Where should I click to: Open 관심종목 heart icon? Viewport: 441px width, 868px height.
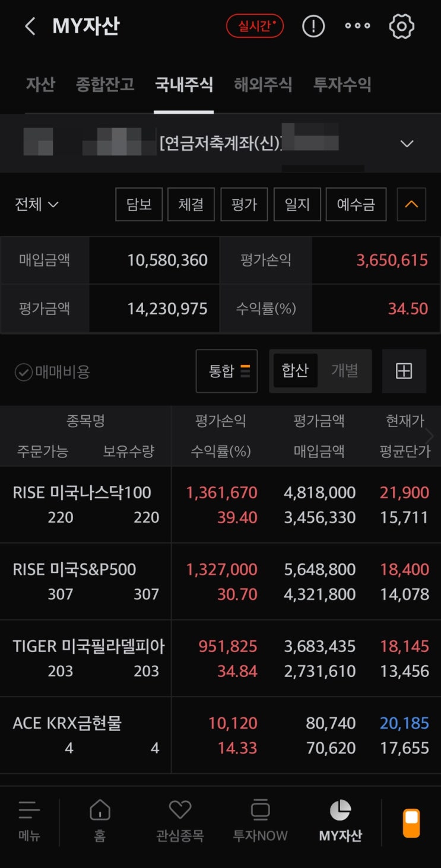(180, 820)
